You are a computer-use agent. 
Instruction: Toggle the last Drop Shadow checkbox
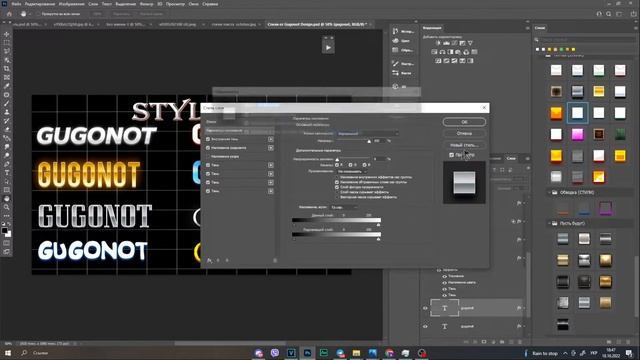[x=208, y=191]
